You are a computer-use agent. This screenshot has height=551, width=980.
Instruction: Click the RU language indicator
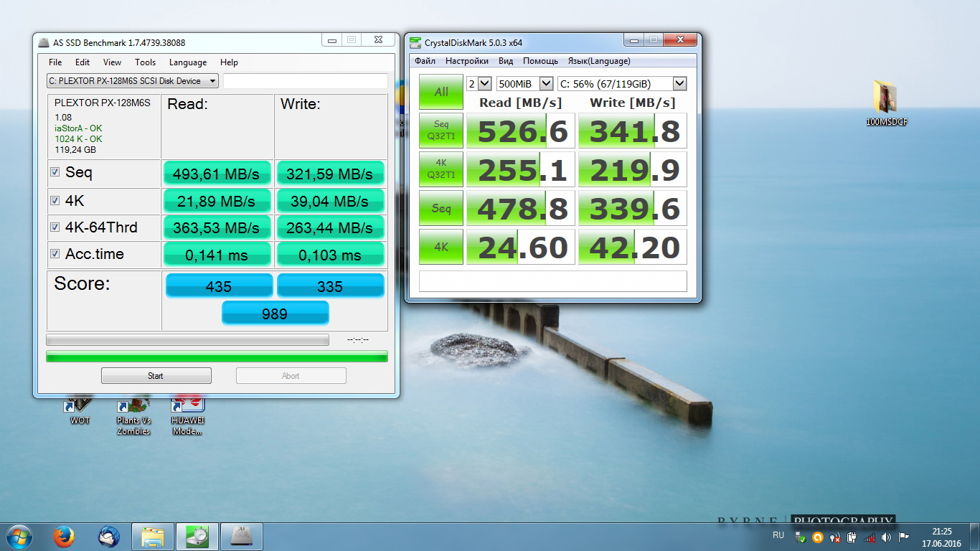point(778,535)
